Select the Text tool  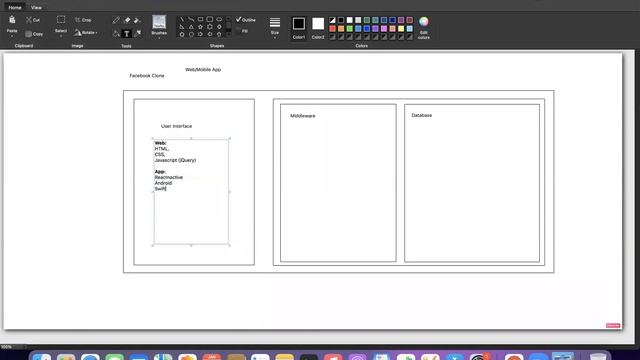(x=127, y=33)
